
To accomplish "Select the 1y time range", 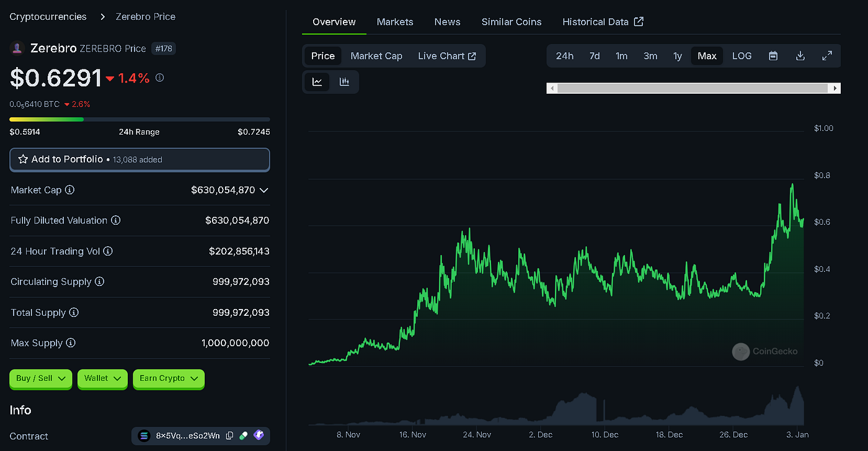I will point(678,56).
